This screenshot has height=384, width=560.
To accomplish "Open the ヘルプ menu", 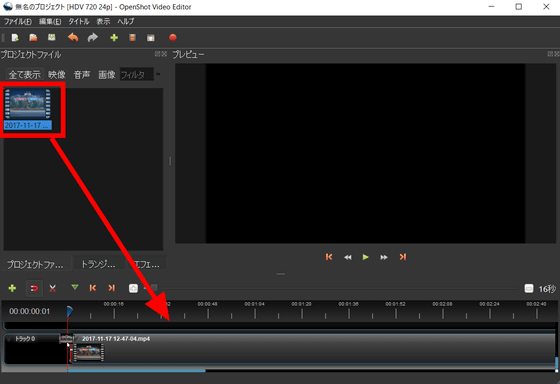I will point(126,21).
